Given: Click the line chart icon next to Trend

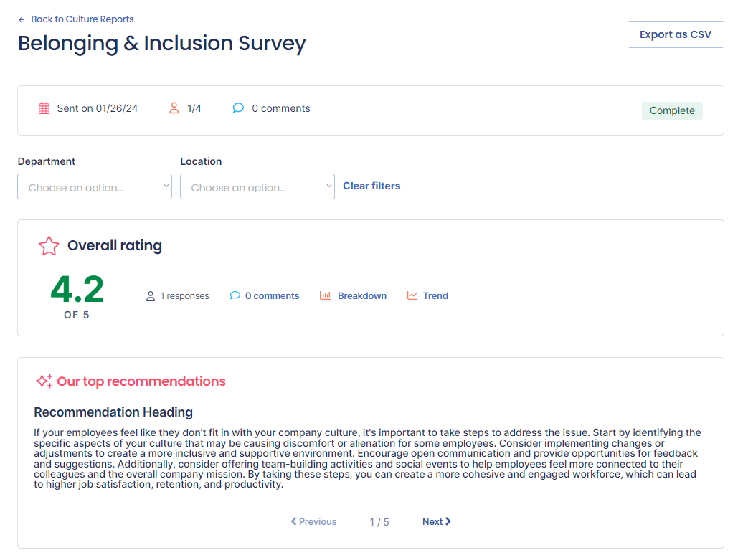Looking at the screenshot, I should tap(412, 296).
